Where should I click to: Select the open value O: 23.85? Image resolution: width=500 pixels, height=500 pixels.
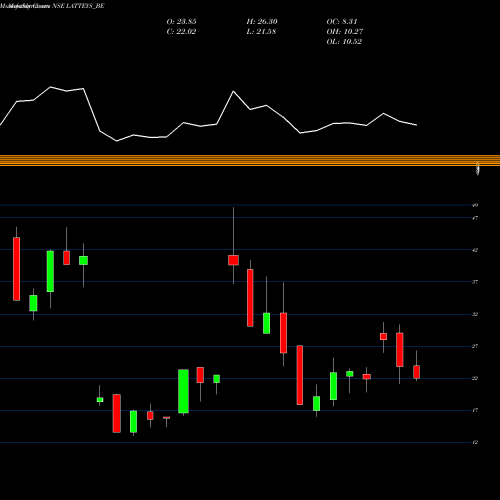(x=181, y=22)
